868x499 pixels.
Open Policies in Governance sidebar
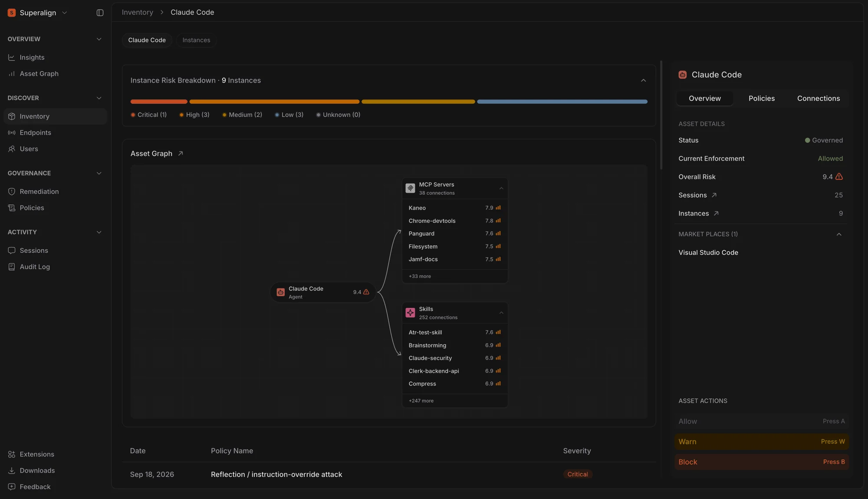tap(32, 208)
